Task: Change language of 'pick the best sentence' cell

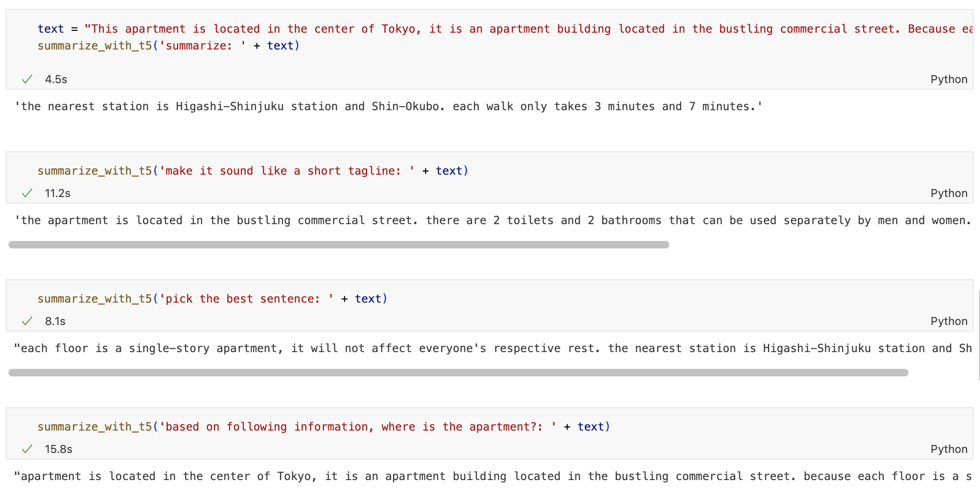Action: coord(948,321)
